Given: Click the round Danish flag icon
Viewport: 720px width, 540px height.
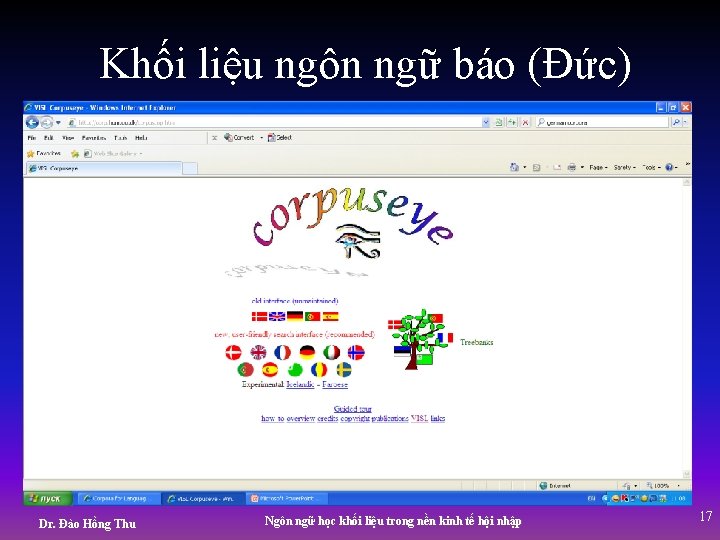Looking at the screenshot, I should click(x=234, y=352).
